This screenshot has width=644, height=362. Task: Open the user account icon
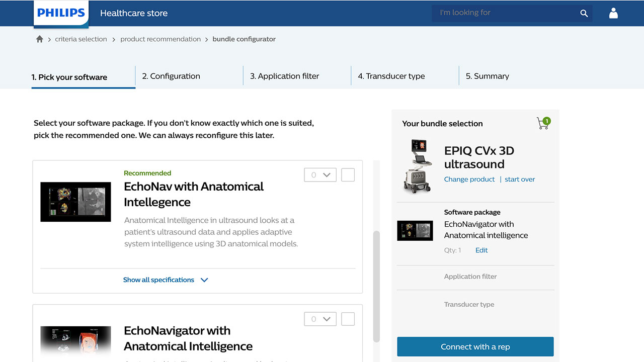pyautogui.click(x=613, y=13)
